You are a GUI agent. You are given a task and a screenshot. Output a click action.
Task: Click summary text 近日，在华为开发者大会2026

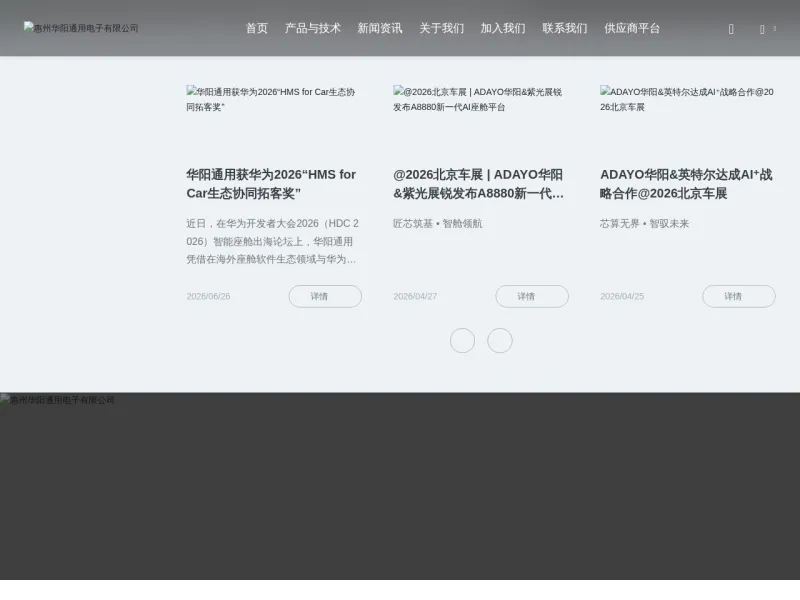272,241
